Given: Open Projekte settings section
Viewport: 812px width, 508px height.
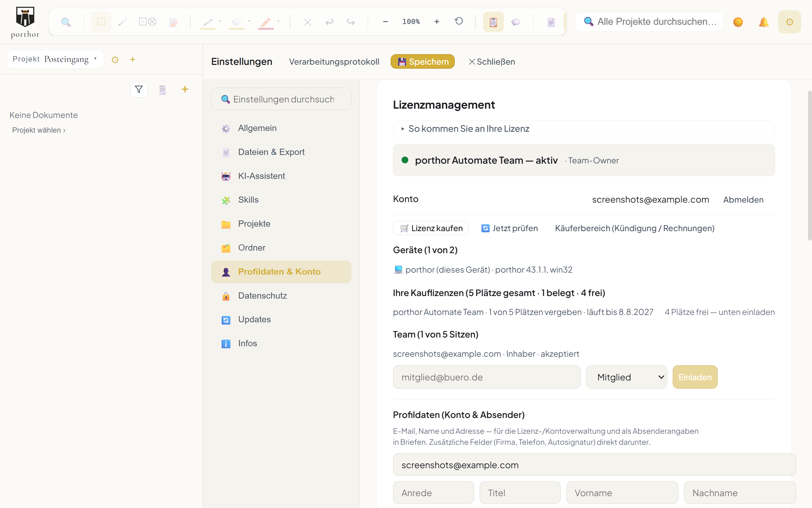Looking at the screenshot, I should pos(281,224).
